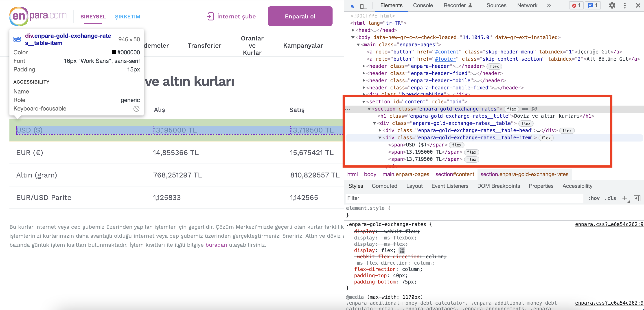Screen dimensions: 644x310
Task: Click the blue message count badge
Action: (593, 6)
